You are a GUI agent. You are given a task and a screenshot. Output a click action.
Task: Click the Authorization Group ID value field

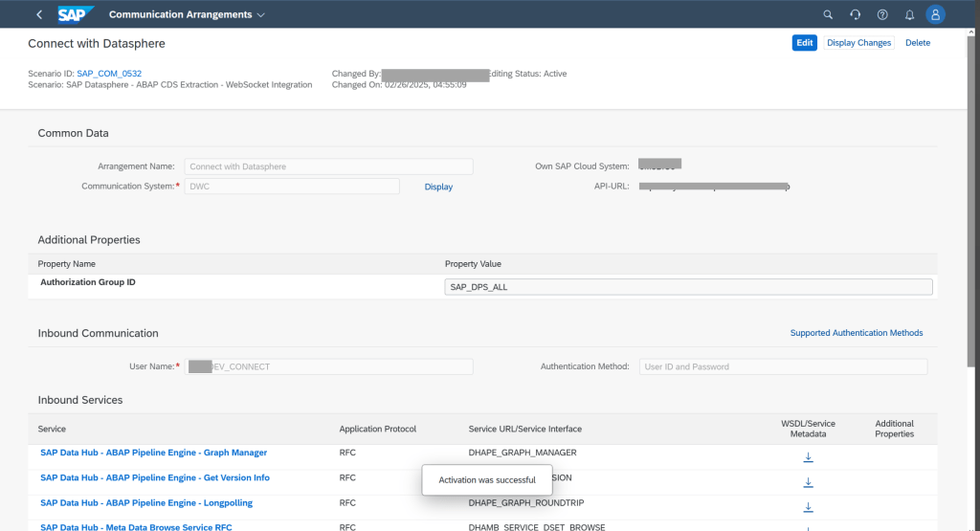[x=688, y=287]
